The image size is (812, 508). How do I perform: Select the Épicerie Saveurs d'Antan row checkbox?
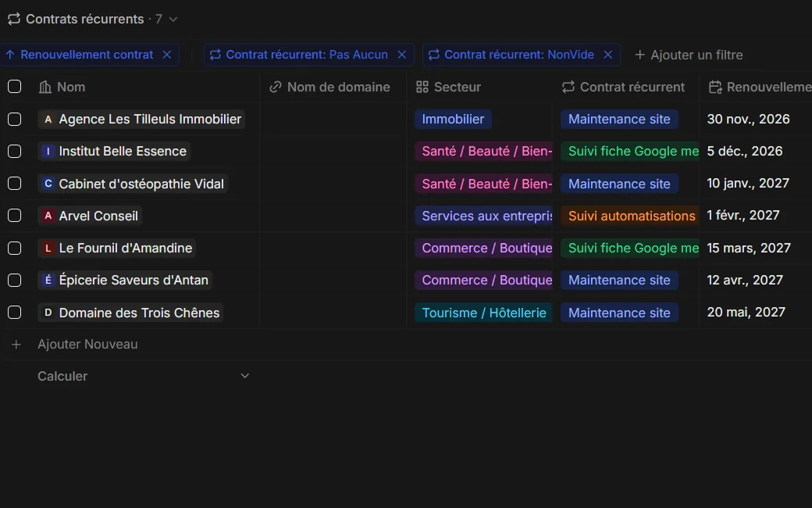(15, 281)
